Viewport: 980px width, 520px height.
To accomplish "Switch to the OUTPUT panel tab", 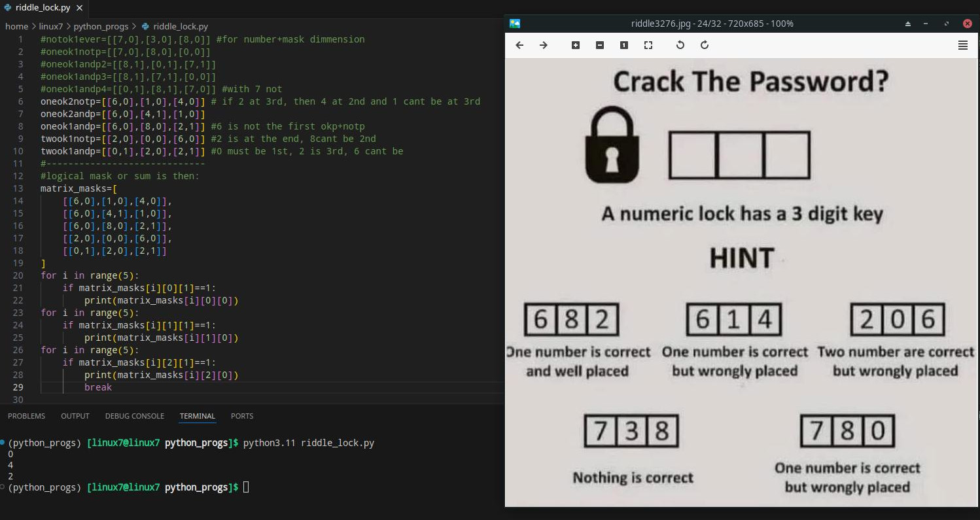I will pos(75,416).
